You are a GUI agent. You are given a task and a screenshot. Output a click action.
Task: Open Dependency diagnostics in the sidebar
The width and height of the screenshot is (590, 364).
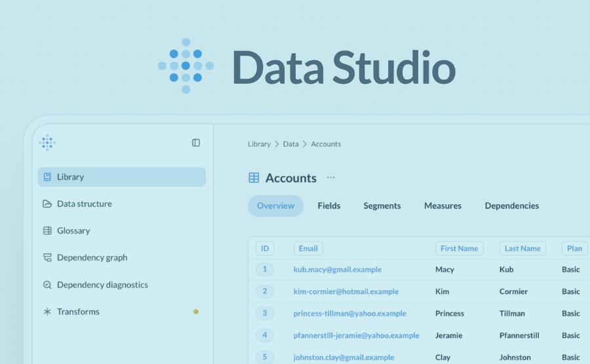click(x=121, y=285)
